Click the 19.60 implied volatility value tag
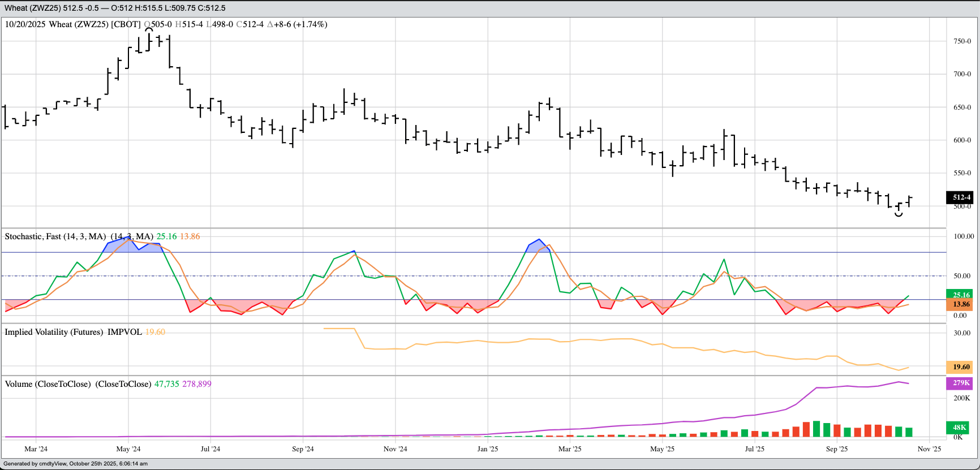Screen dimensions: 980x470 tap(961, 367)
